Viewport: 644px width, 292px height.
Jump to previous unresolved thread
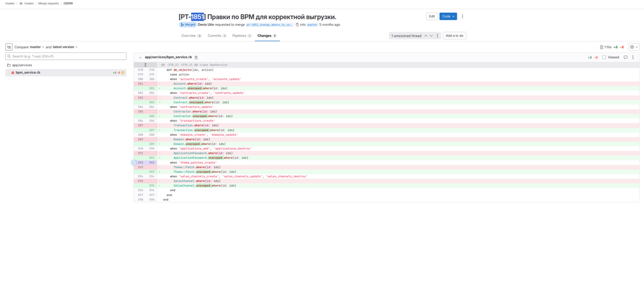(426, 36)
